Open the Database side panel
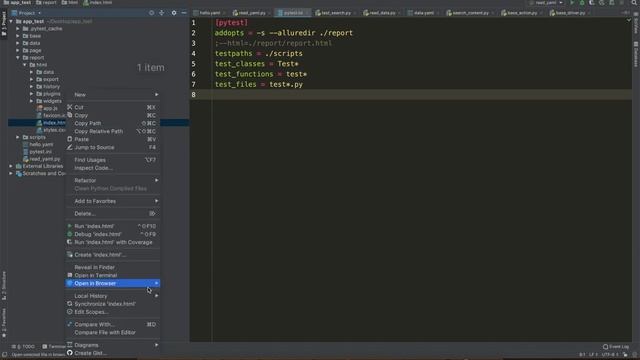Screen dimensions: 640x360 click(636, 54)
